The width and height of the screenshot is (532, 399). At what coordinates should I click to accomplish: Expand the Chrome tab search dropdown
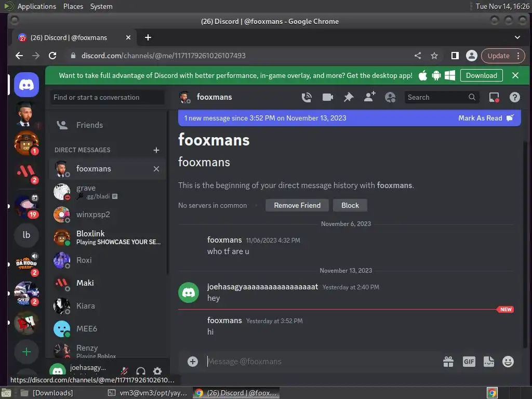pyautogui.click(x=517, y=37)
